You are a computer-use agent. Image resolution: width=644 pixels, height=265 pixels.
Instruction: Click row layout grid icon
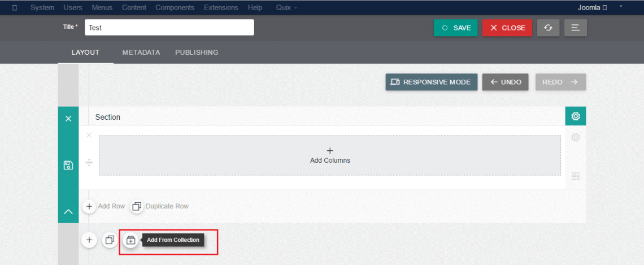(576, 176)
